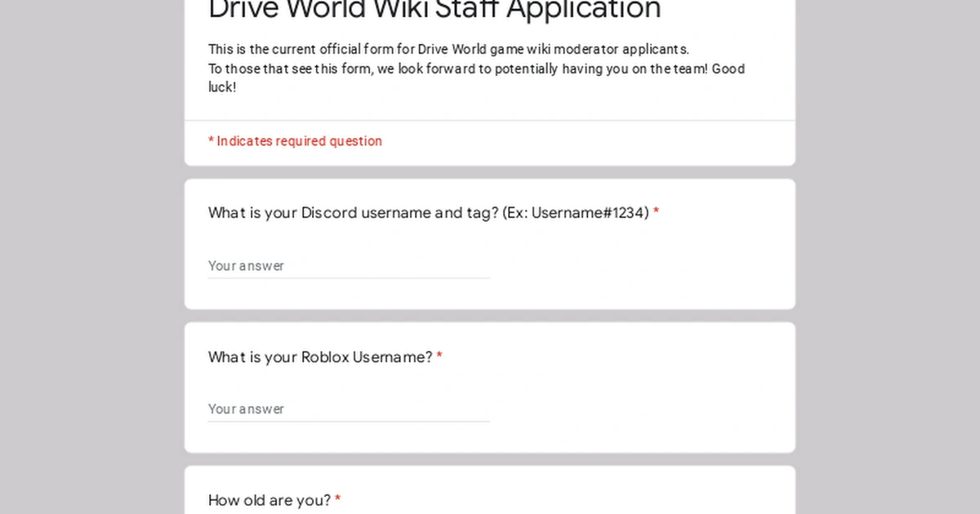
Task: Click the red asterisk on the Discord question
Action: (656, 211)
